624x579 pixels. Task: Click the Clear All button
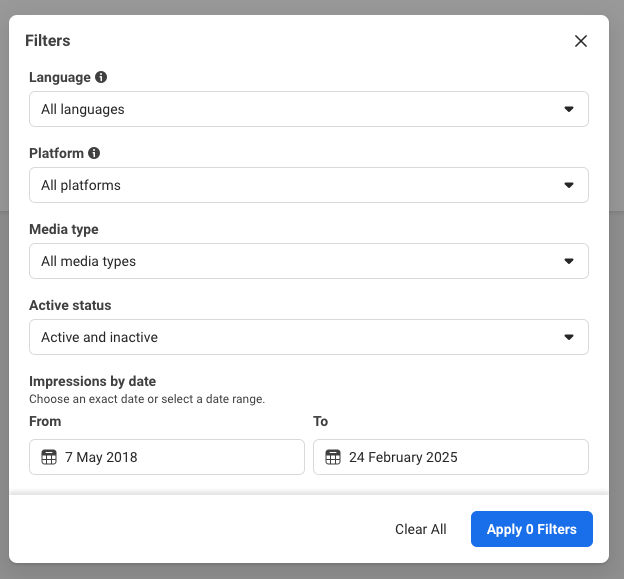click(x=421, y=529)
